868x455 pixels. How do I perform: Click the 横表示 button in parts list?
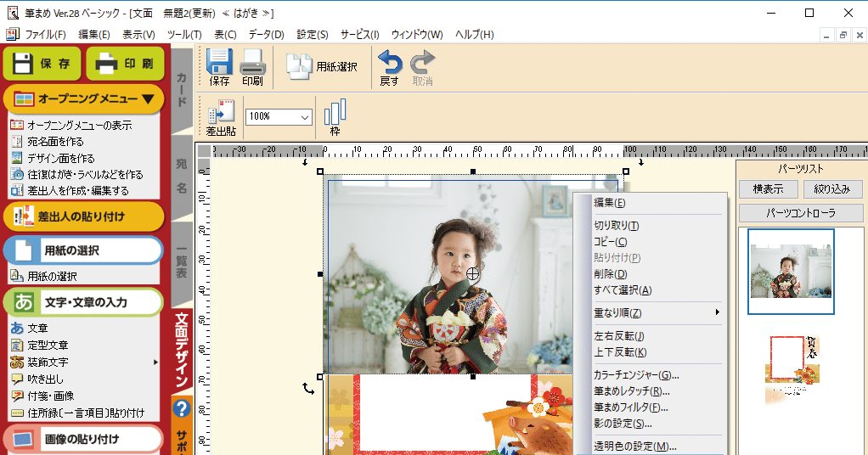point(769,189)
